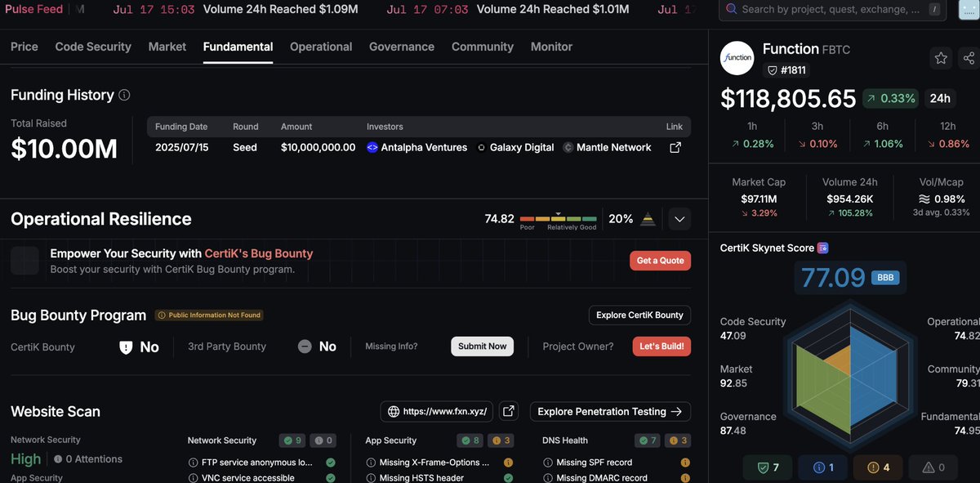Click App Security passed count 8 badge
This screenshot has height=483, width=980.
click(x=470, y=441)
